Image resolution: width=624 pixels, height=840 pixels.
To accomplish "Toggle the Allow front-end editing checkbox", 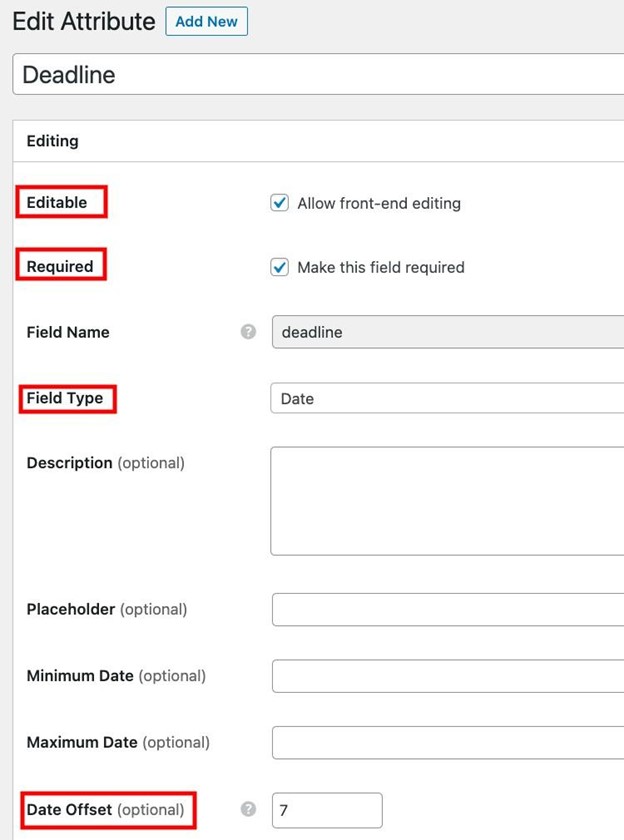I will (279, 203).
